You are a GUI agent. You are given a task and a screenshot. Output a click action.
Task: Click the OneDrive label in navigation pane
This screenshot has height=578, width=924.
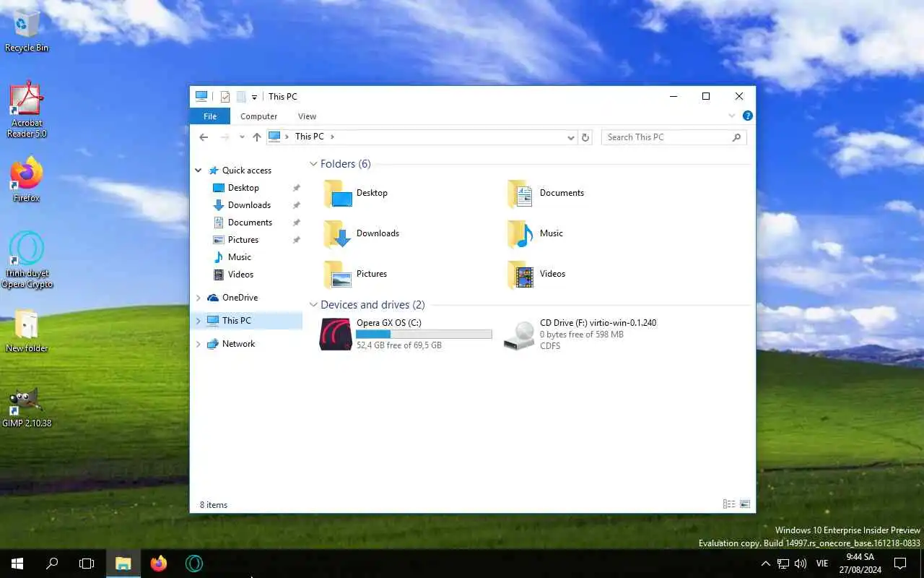pos(240,298)
